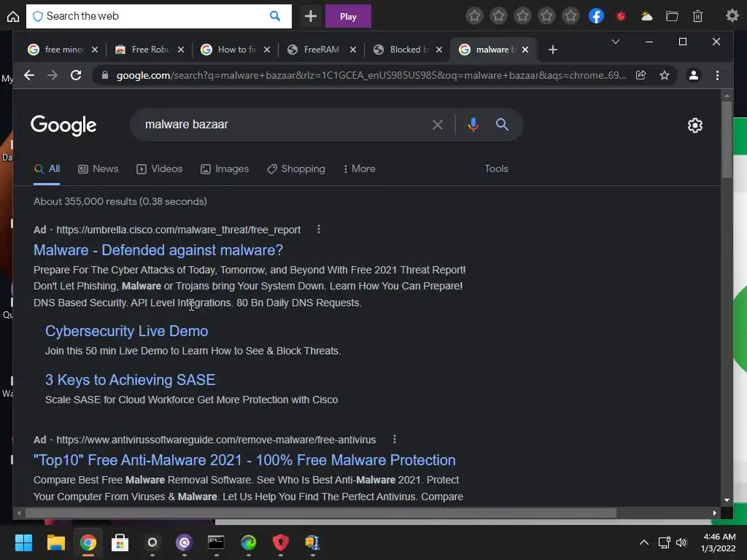Click the trash can icon in top bar

697,16
